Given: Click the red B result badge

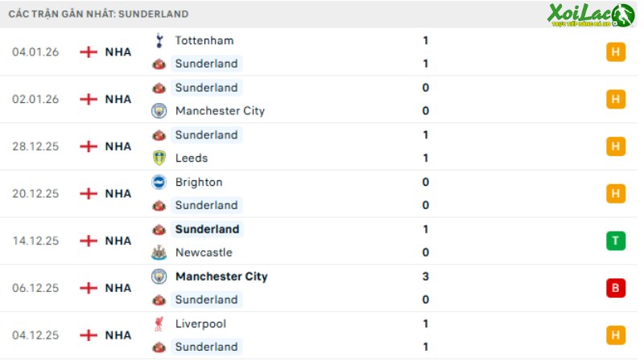Looking at the screenshot, I should (616, 288).
